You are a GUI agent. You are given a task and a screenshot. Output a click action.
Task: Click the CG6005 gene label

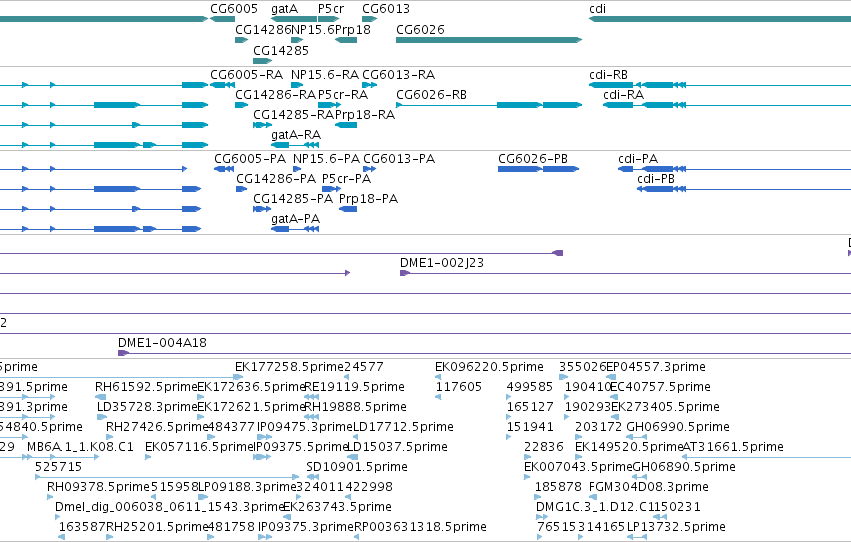234,9
